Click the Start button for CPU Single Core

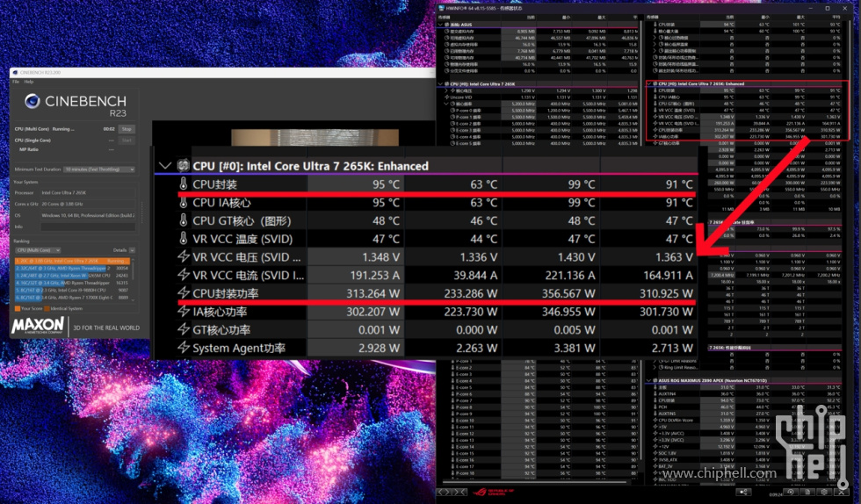127,140
